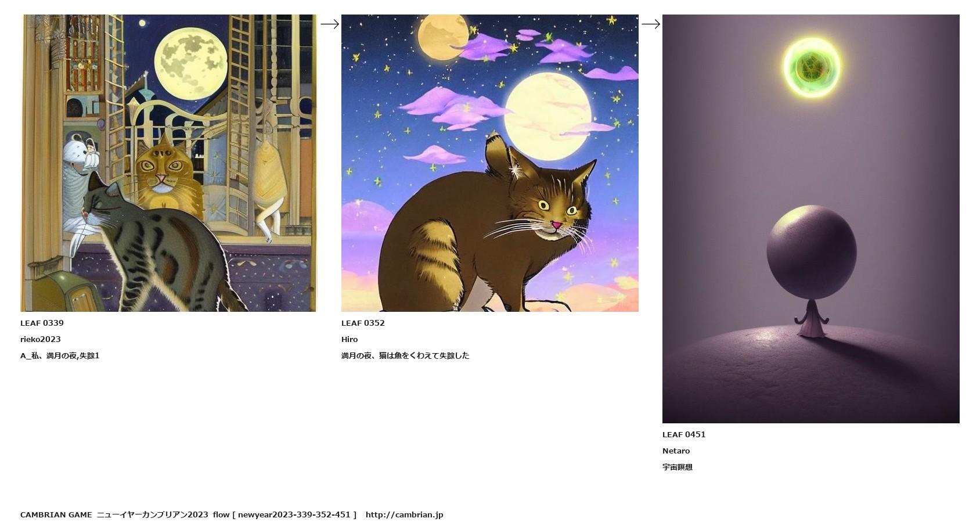Viewport: 980px width, 529px height.
Task: Click the arrow between LEAF 0339 and 0352
Action: point(330,24)
